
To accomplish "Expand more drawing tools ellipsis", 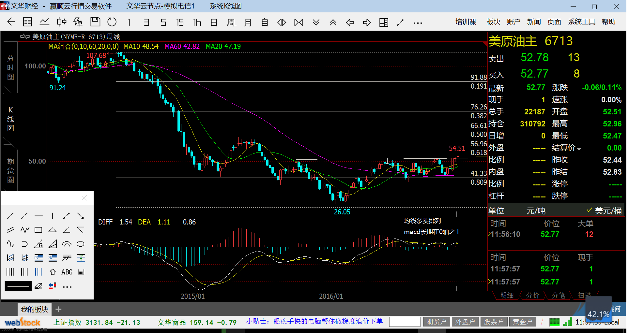I will coord(67,287).
